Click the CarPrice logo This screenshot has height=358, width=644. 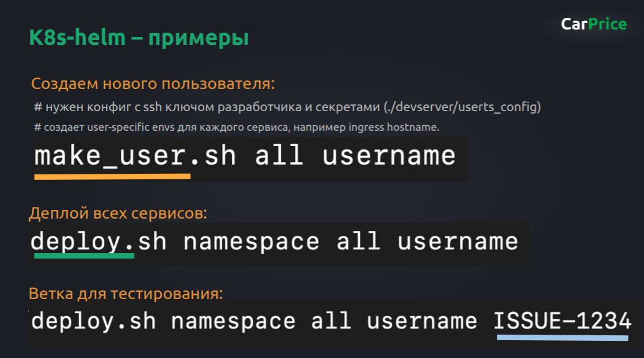coord(592,24)
